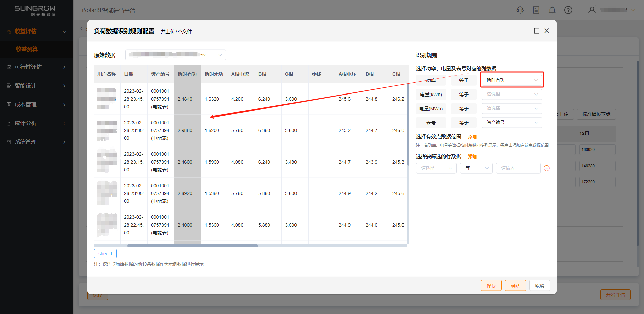Remove the row filter with minus icon

(x=547, y=168)
